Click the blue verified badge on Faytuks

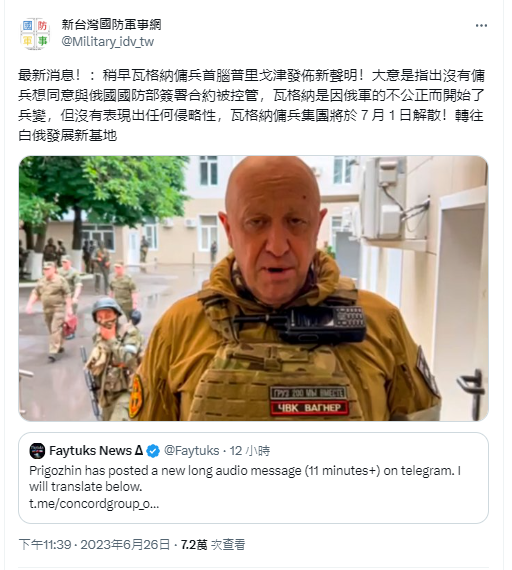153,451
